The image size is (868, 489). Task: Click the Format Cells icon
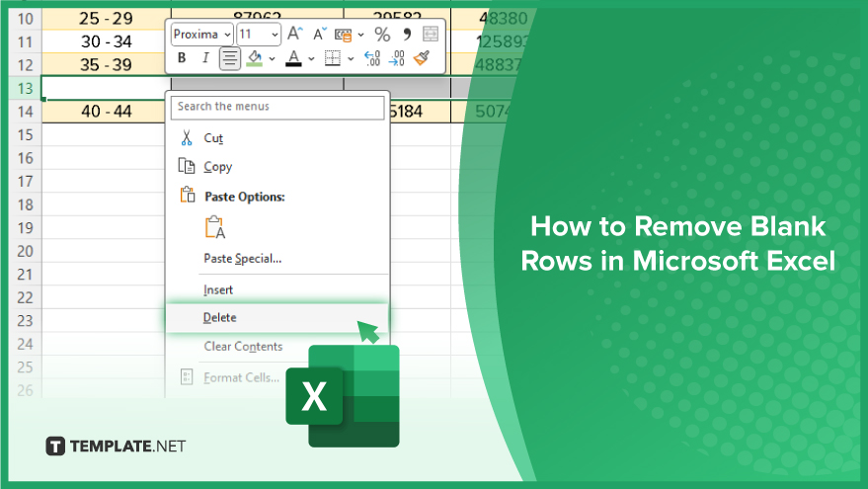pyautogui.click(x=187, y=377)
